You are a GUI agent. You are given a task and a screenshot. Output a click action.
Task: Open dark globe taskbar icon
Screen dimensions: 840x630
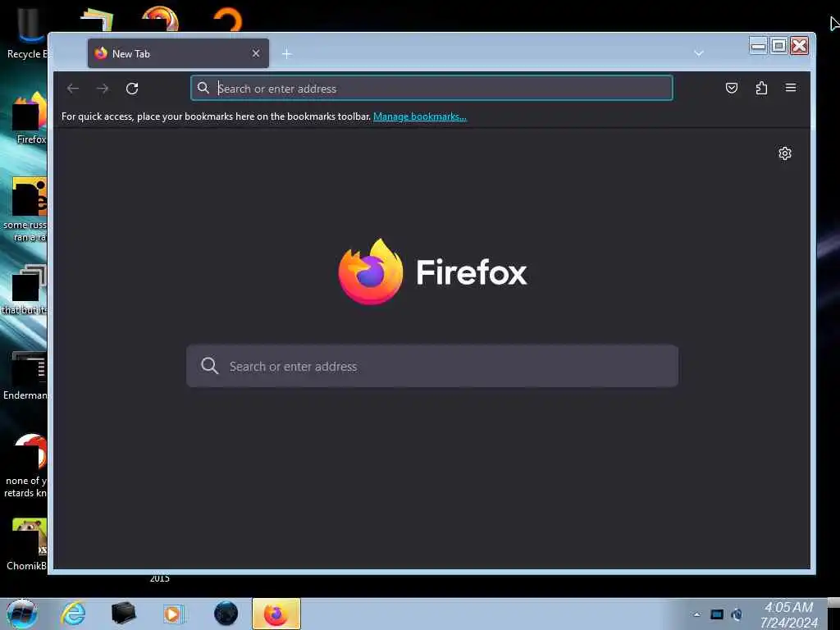click(226, 614)
